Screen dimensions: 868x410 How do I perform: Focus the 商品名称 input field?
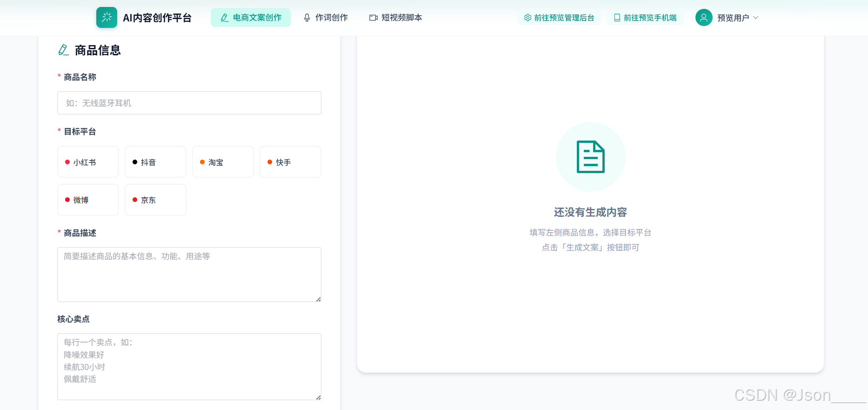pyautogui.click(x=189, y=103)
